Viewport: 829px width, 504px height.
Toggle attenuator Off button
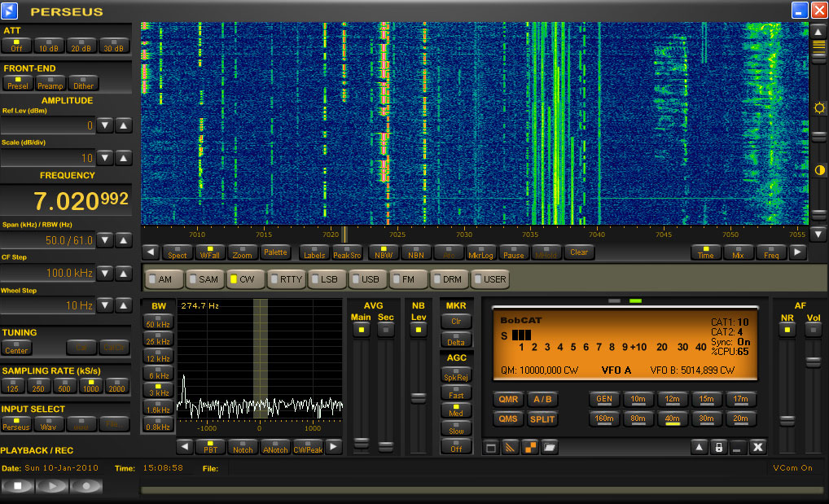point(16,46)
